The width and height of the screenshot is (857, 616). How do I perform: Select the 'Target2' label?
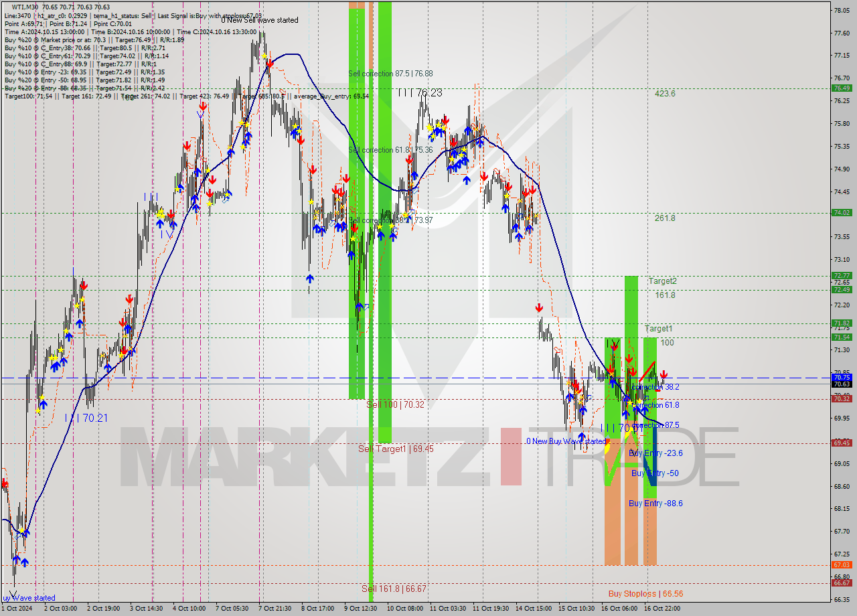point(662,281)
